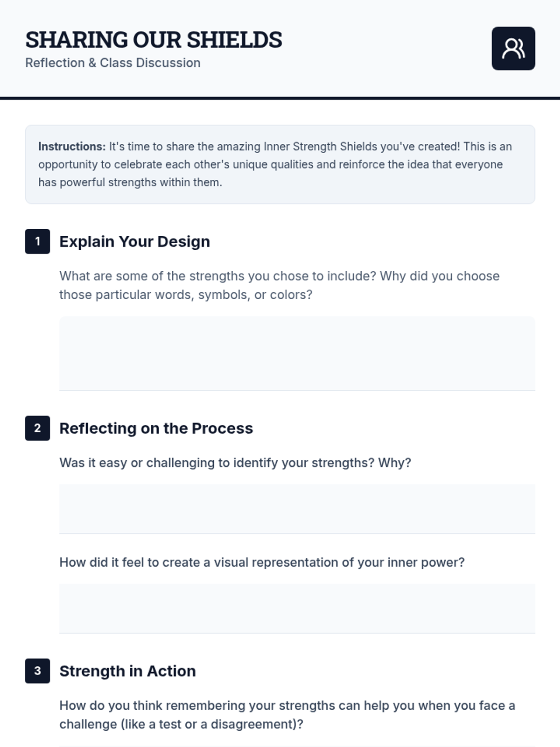
Task: Click the bold "Instructions:" label
Action: (72, 147)
